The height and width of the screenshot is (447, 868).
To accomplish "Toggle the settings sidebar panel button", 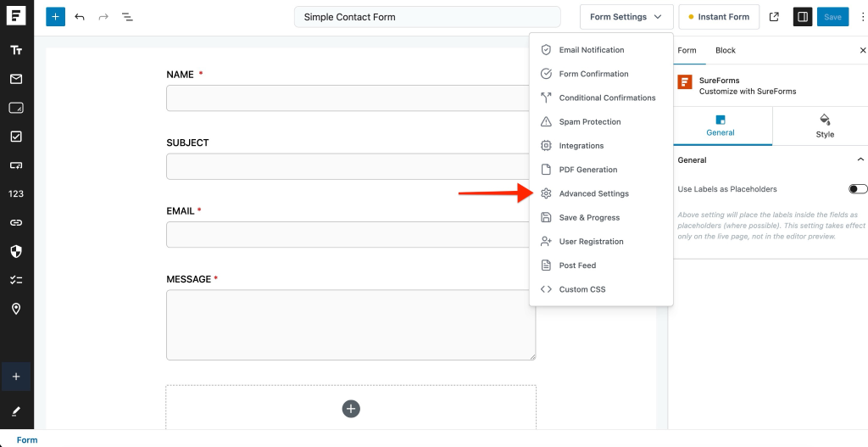I will (x=802, y=17).
